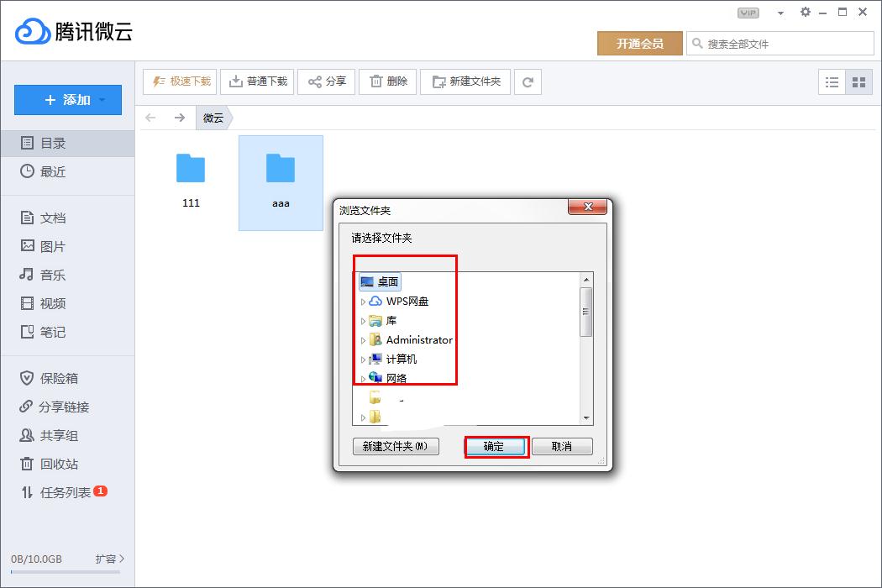Click the refresh icon in the toolbar
Image resolution: width=882 pixels, height=588 pixels.
click(x=528, y=81)
